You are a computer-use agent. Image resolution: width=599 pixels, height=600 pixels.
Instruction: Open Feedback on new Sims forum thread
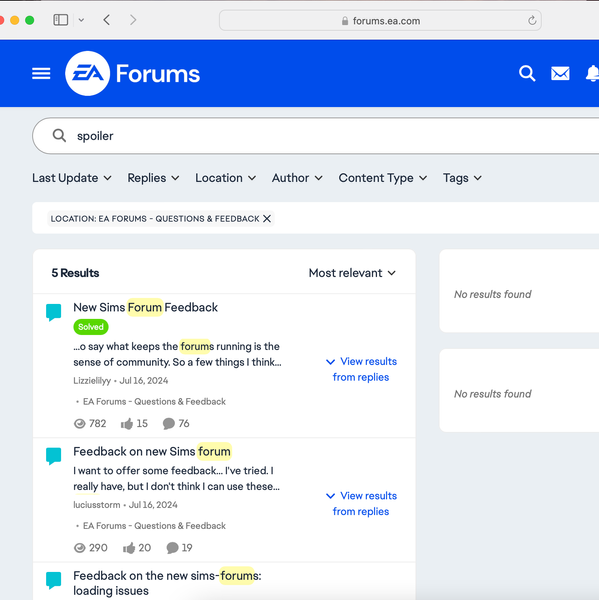[152, 452]
